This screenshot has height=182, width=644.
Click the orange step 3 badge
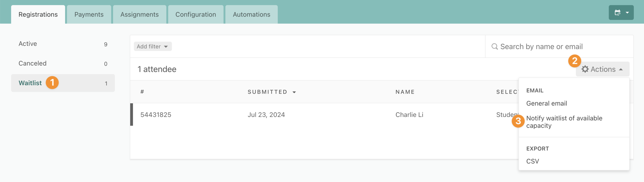point(518,121)
